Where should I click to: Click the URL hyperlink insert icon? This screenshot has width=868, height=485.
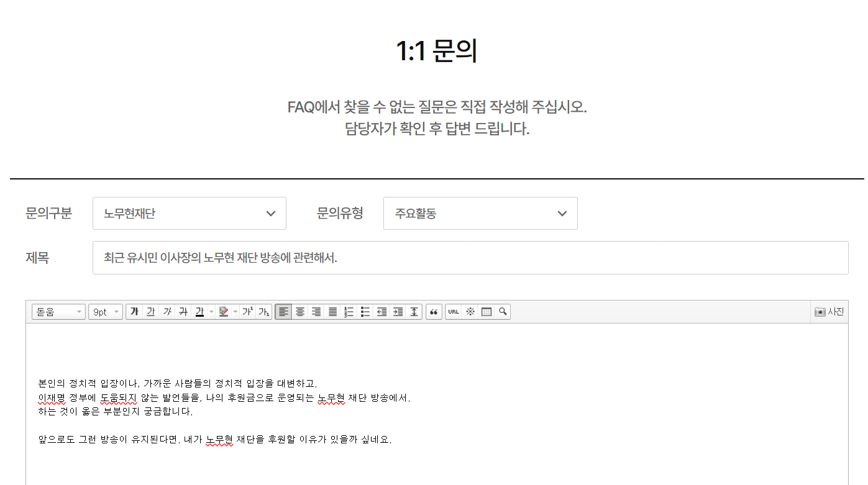[454, 312]
